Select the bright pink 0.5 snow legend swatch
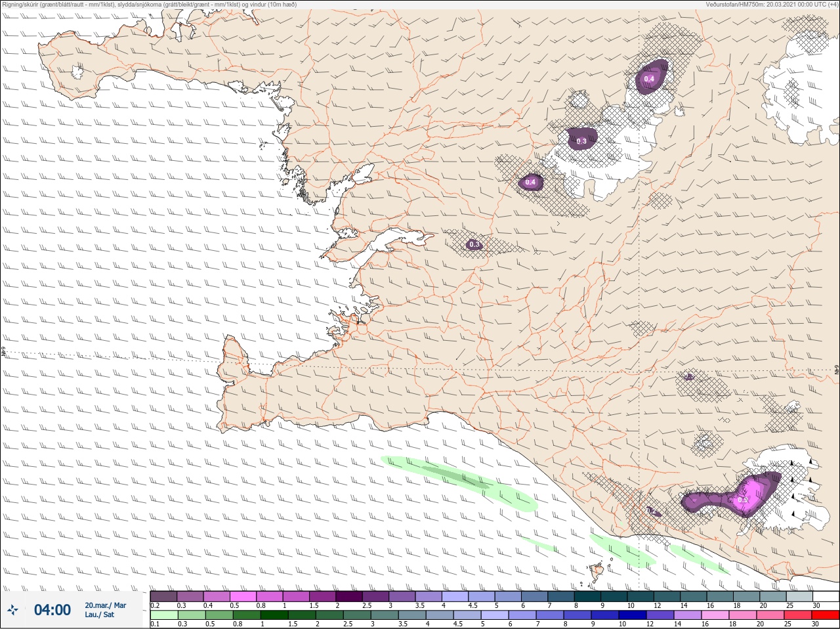840x629 pixels. 243,596
